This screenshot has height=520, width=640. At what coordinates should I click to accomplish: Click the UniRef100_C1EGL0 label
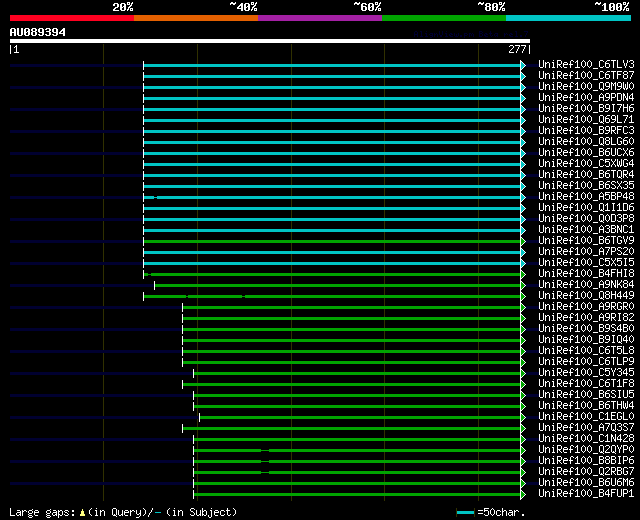[x=586, y=417]
